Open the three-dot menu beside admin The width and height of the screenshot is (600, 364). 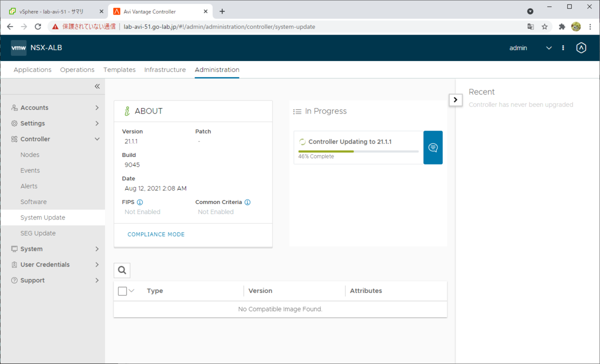point(563,48)
